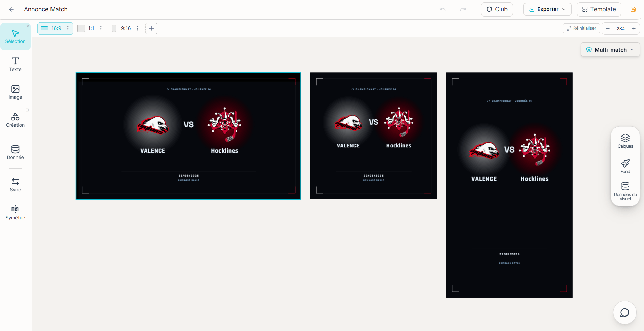Undo the last action
This screenshot has height=331, width=644.
click(x=443, y=9)
